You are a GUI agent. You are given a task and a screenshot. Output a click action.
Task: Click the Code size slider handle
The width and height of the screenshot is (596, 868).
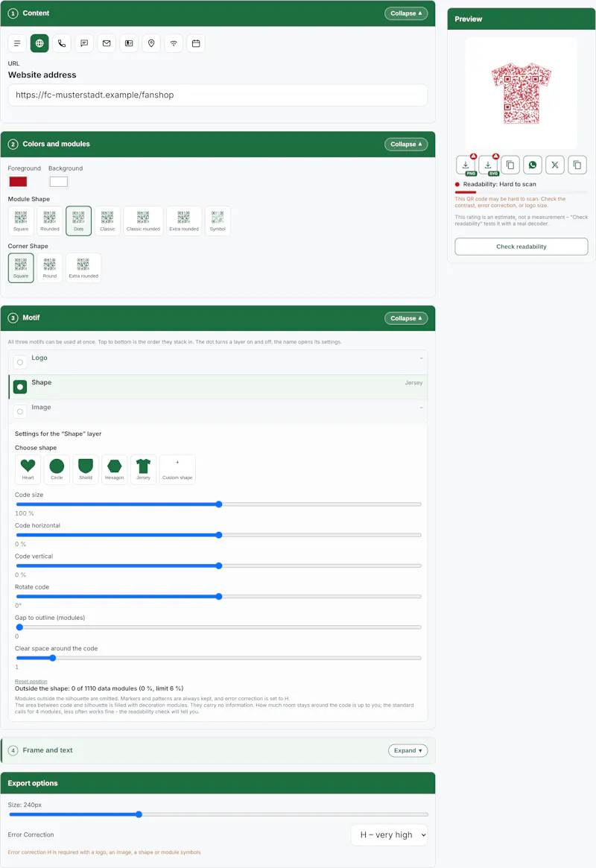(x=219, y=504)
